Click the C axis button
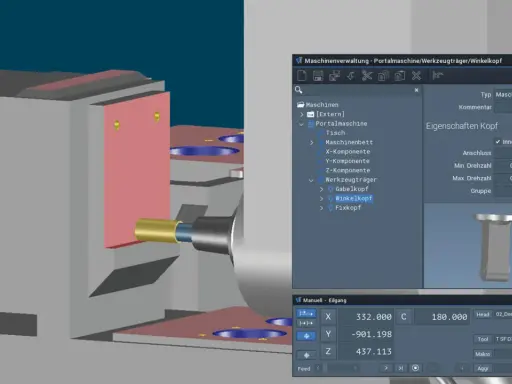 [403, 317]
